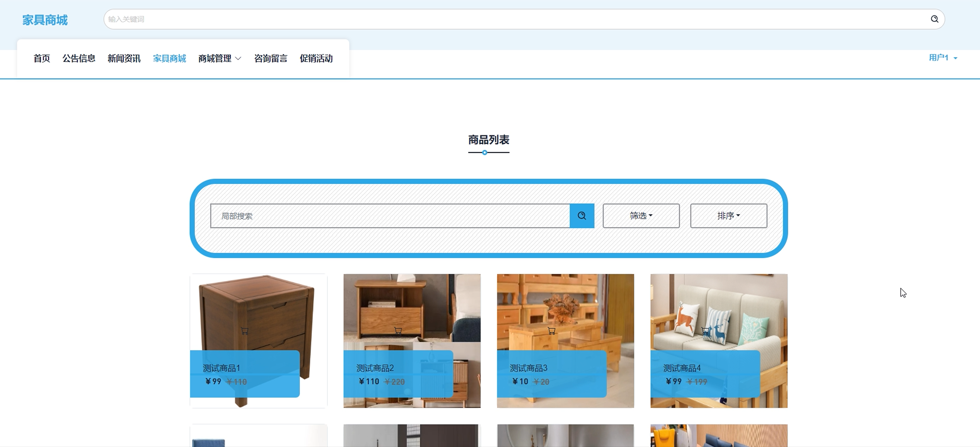980x447 pixels.
Task: Click the blue local search button
Action: coord(582,216)
